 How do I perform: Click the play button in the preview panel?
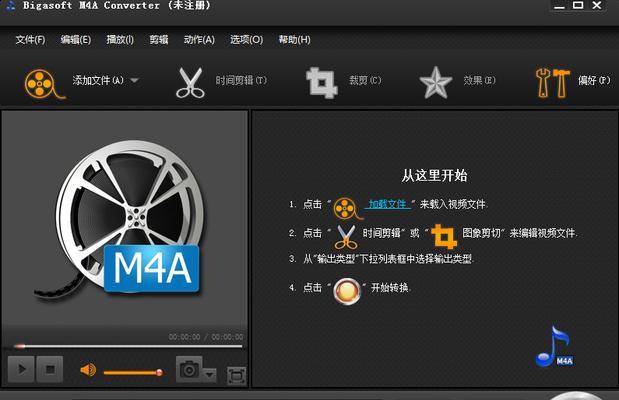point(21,369)
